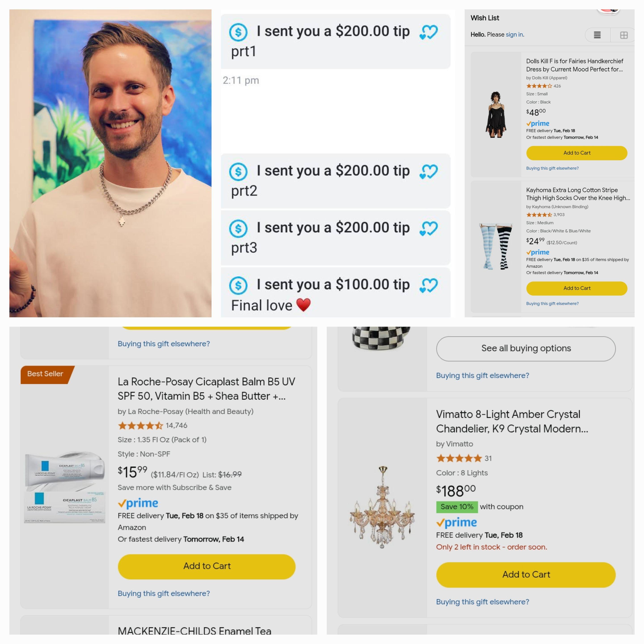The height and width of the screenshot is (644, 644).
Task: Click See all buying options button
Action: coord(526,349)
